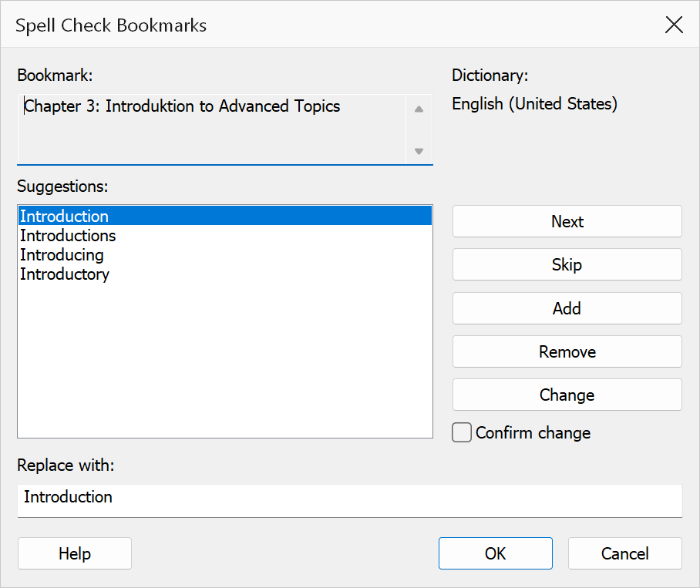The image size is (700, 588).
Task: Choose Introductions from the suggestions list
Action: pos(225,235)
